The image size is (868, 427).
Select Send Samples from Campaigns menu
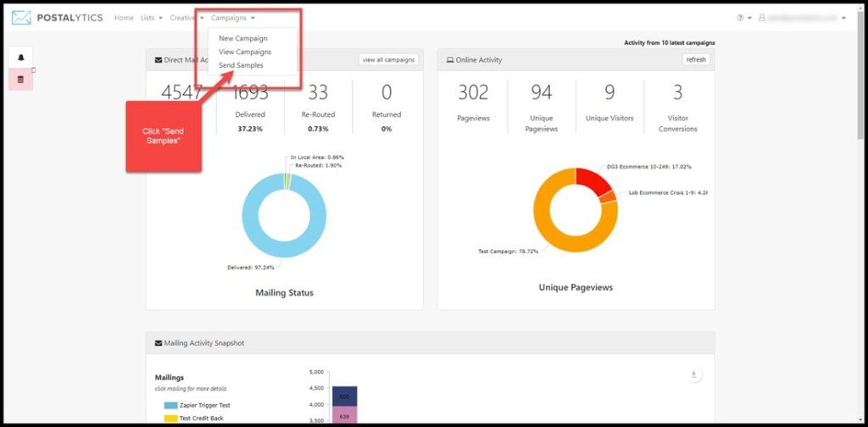[x=241, y=65]
